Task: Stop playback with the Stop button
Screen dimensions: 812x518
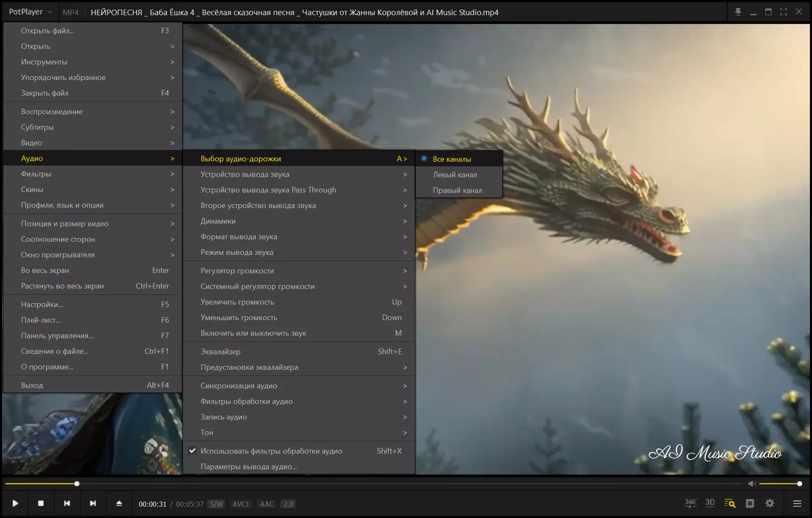Action: pyautogui.click(x=41, y=503)
